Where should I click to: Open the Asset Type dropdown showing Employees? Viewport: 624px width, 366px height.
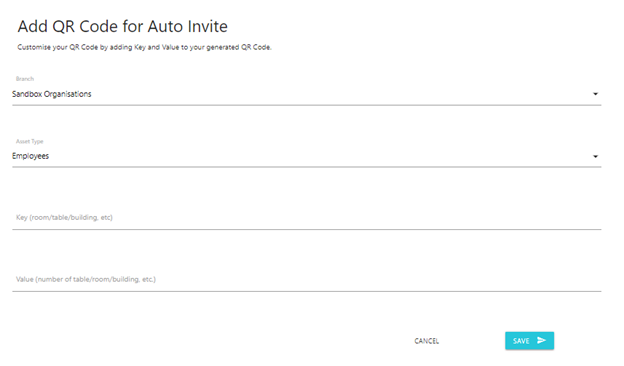point(306,156)
